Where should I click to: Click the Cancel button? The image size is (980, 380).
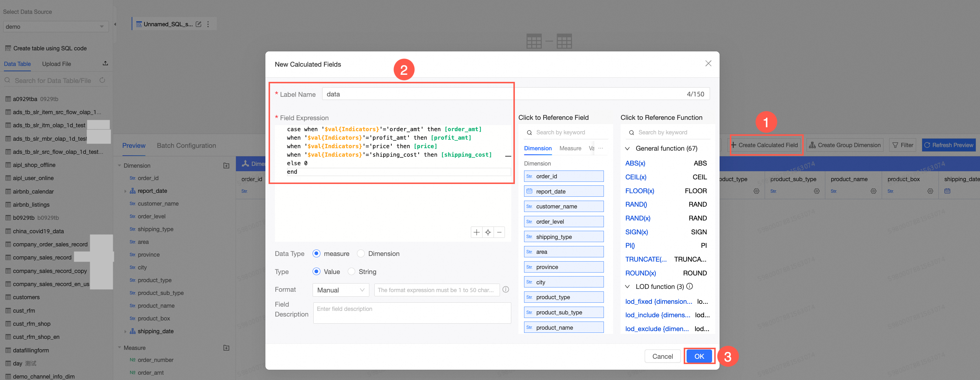click(662, 356)
